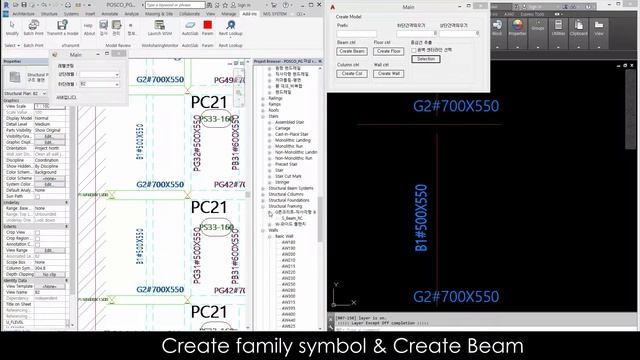Click the View Scale value field
Viewport: 640px width, 360px height.
pos(50,106)
